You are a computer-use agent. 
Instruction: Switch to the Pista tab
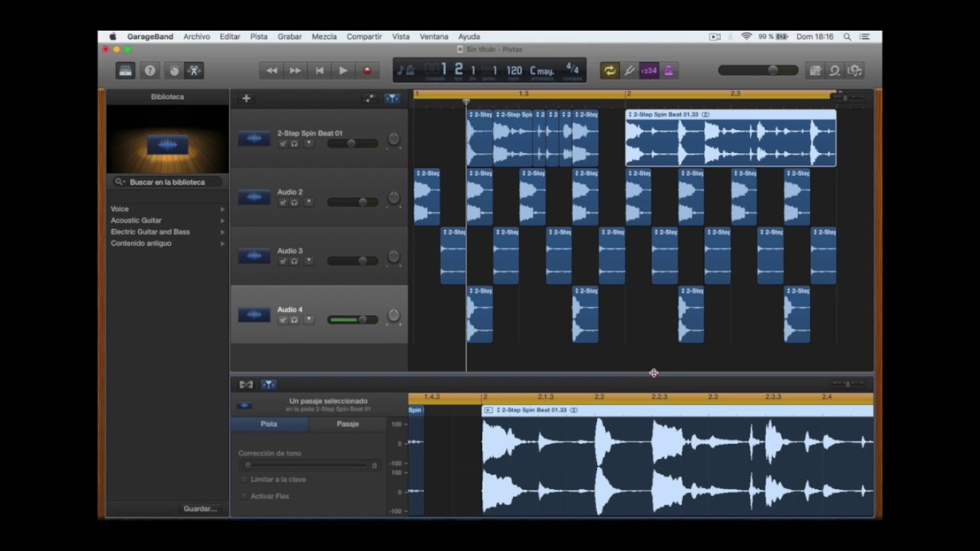coord(269,424)
